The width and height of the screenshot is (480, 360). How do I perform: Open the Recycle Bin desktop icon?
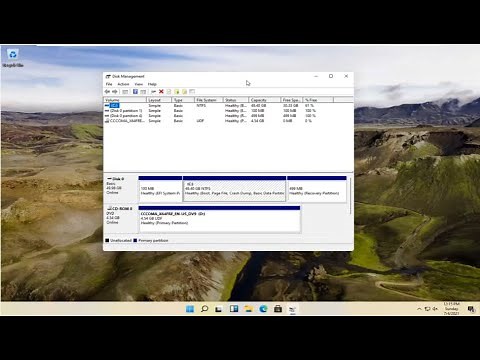(x=13, y=57)
